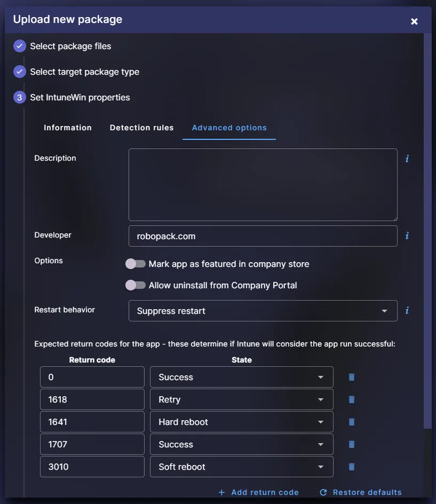Delete the return code 3010 row
This screenshot has width=436, height=504.
pos(352,467)
